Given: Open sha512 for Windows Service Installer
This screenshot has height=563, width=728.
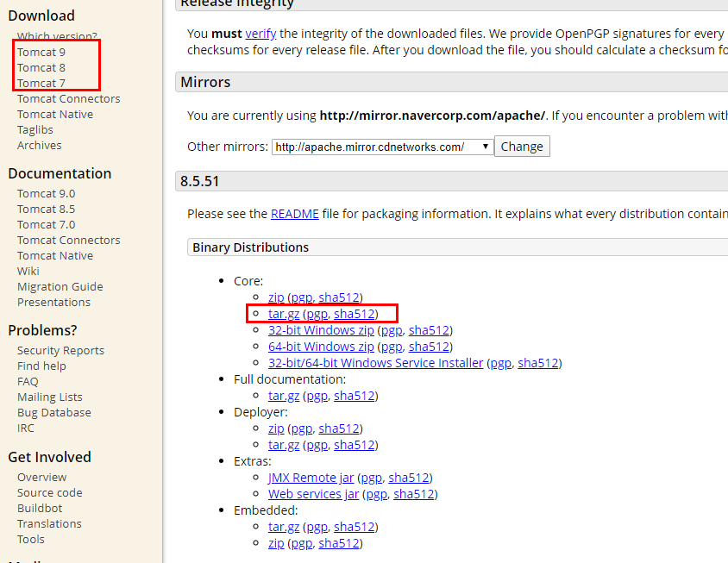Looking at the screenshot, I should (x=538, y=363).
